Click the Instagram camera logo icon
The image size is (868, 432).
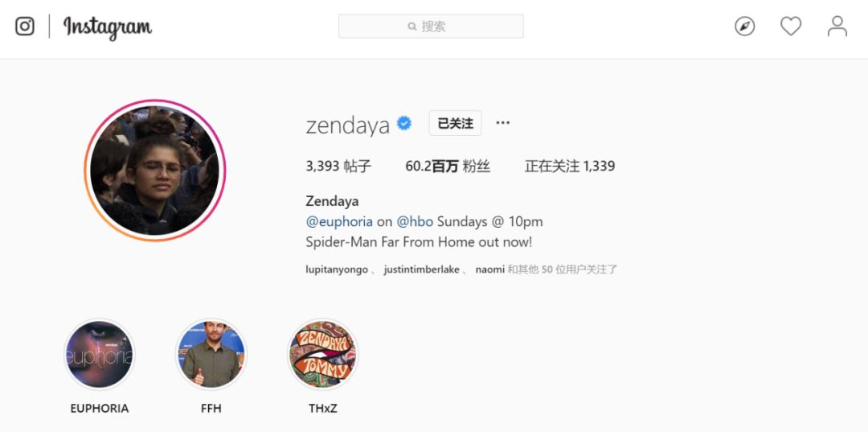(x=24, y=26)
